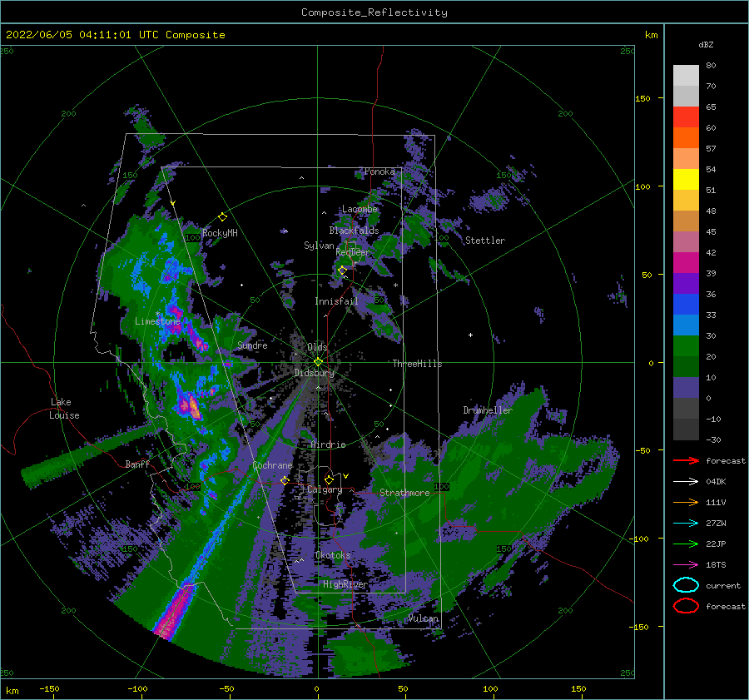Click the cyan 'current' ellipse legend symbol
The image size is (749, 700).
tap(686, 585)
